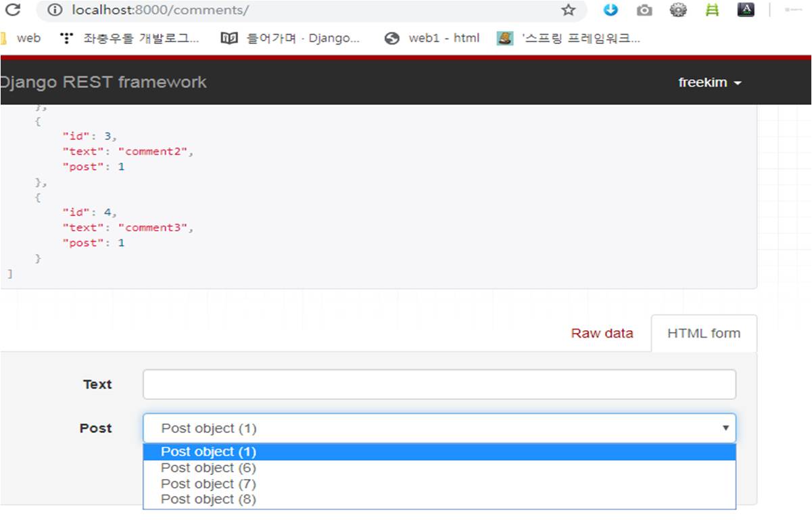Open the 'web1 - html' bookmark
The width and height of the screenshot is (812, 523).
pyautogui.click(x=432, y=38)
